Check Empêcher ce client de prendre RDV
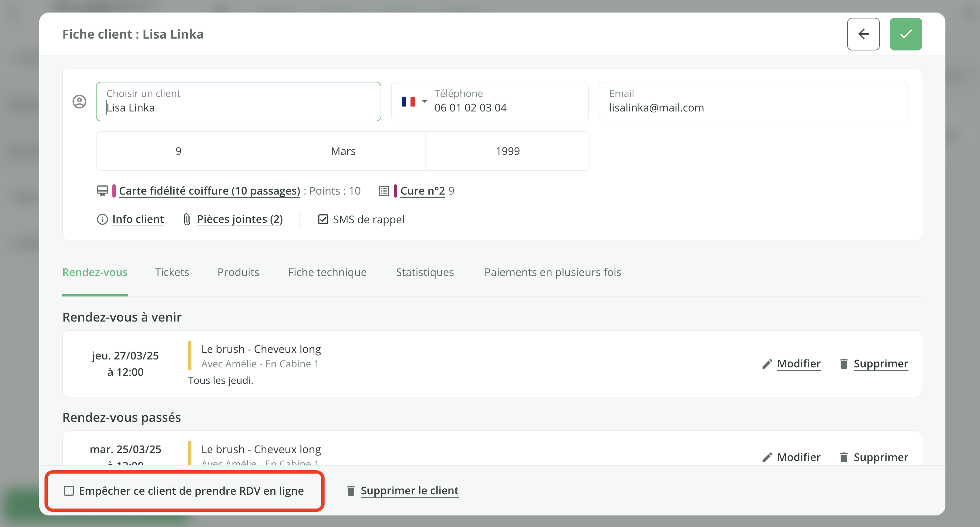Viewport: 980px width, 527px height. pyautogui.click(x=69, y=490)
